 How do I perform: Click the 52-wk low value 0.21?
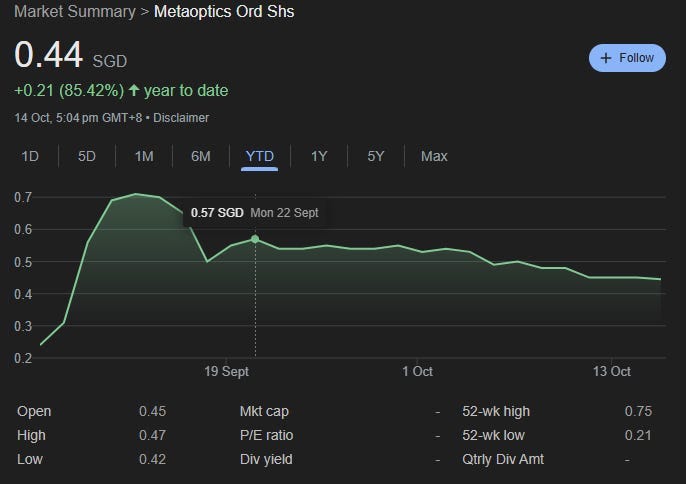tap(638, 435)
